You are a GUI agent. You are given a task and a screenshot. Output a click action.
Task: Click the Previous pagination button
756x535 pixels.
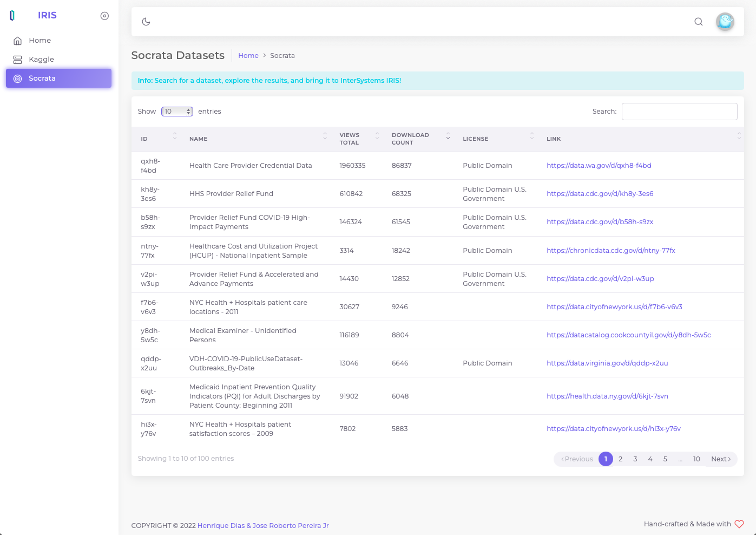coord(577,459)
